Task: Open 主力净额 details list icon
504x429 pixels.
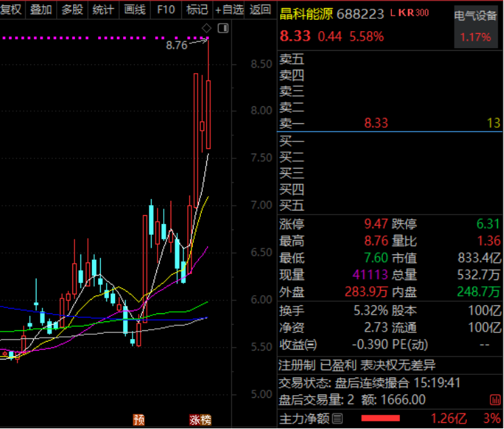Action: pyautogui.click(x=338, y=418)
